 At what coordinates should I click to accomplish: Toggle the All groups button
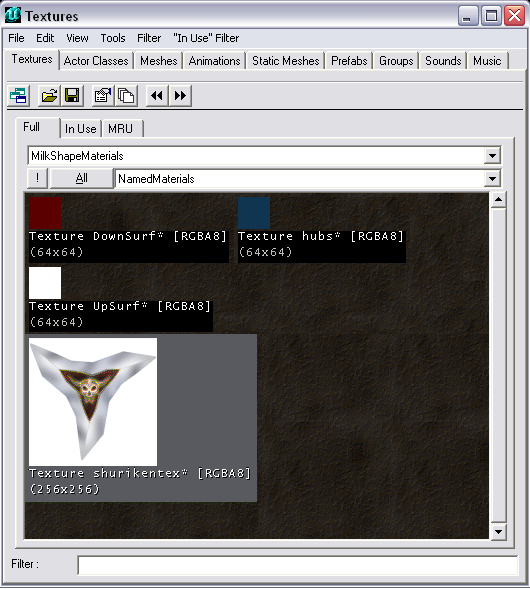82,178
